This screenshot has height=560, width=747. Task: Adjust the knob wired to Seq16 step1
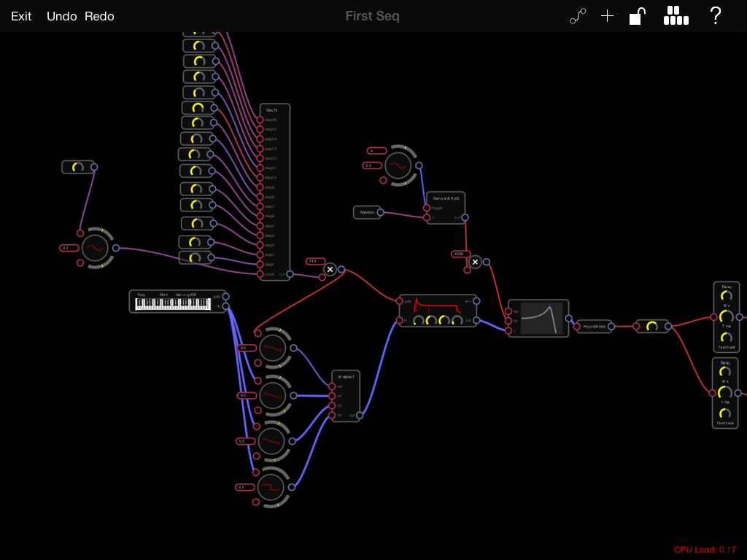[x=195, y=257]
